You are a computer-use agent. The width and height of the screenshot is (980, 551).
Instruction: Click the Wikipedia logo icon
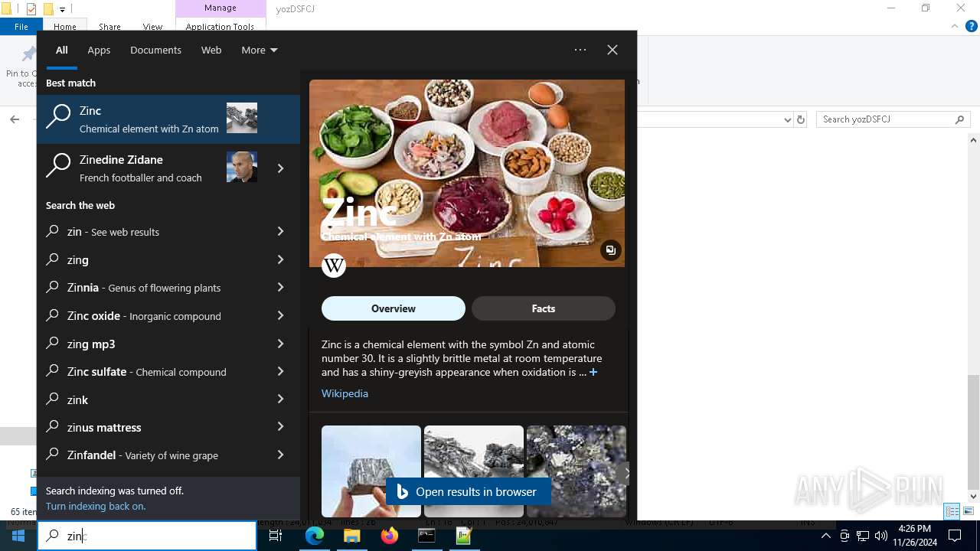tap(334, 266)
